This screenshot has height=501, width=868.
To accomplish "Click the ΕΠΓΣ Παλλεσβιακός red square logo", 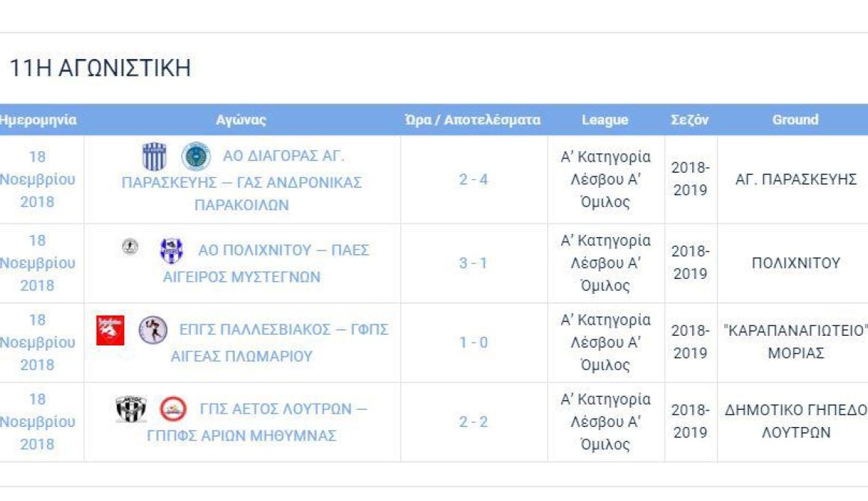I will pos(110,330).
